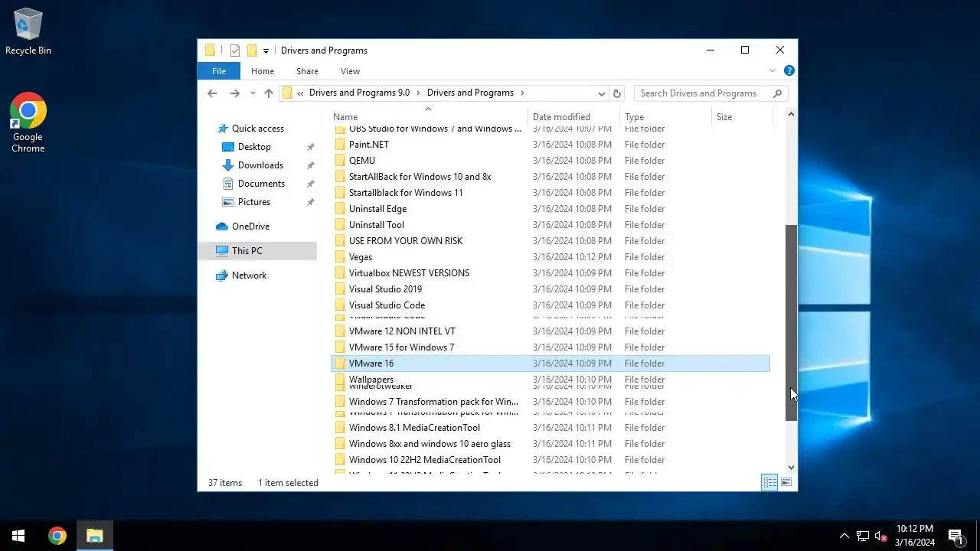The image size is (980, 551).
Task: Sort by the Date modified column header
Action: pyautogui.click(x=573, y=117)
